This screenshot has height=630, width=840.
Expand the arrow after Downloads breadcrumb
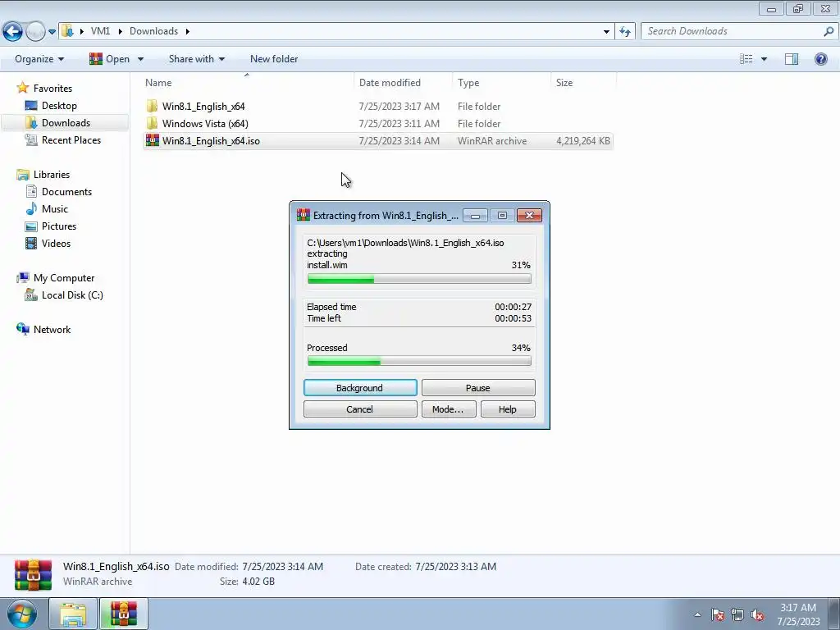[188, 31]
